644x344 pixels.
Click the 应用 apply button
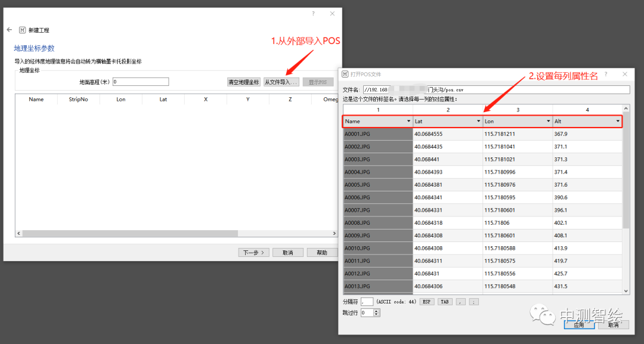(x=579, y=325)
